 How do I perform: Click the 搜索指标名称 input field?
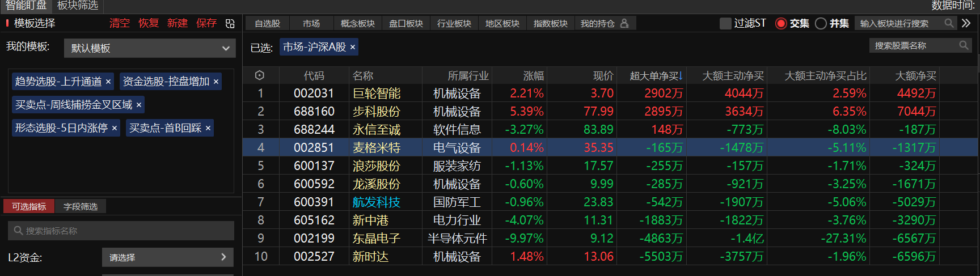coord(121,231)
